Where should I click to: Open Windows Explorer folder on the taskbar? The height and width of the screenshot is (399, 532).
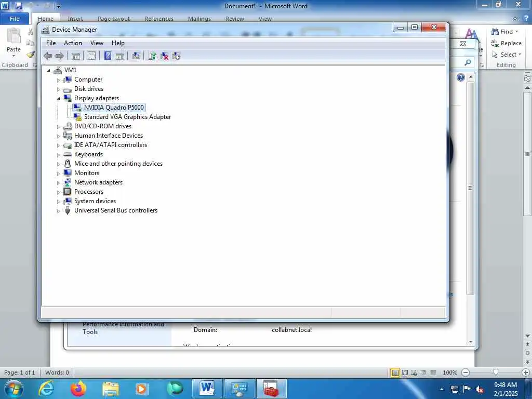(111, 389)
